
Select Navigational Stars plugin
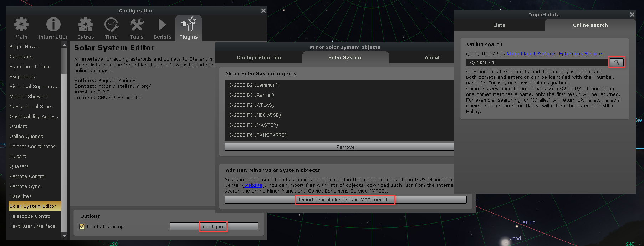point(35,106)
